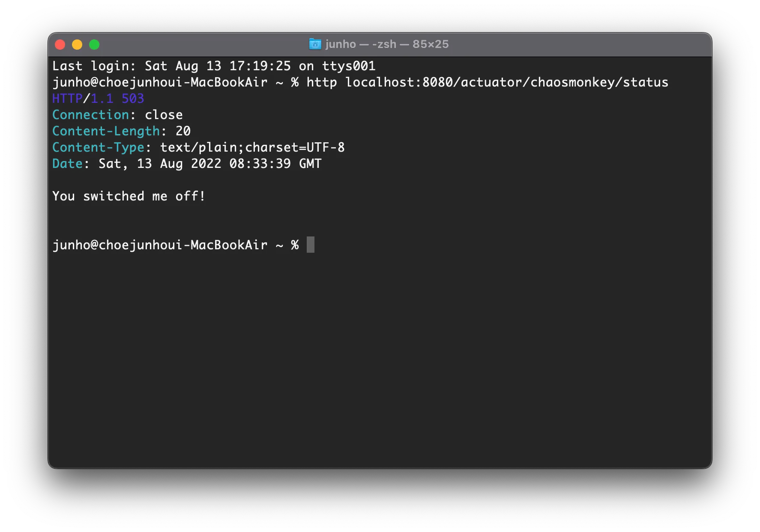Viewport: 760px width, 532px height.
Task: Click the 'Content-Type' header name
Action: coord(98,147)
